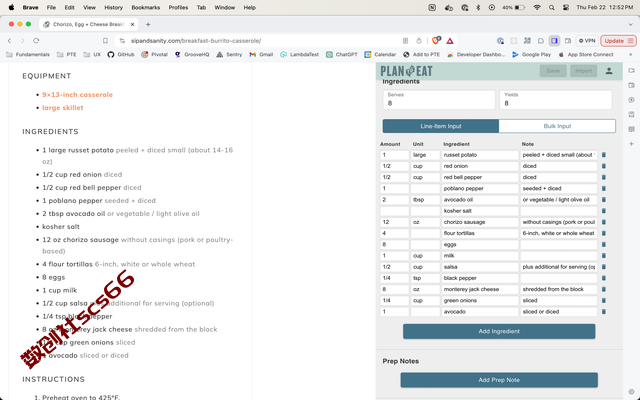Switch to Bulk Input mode
Image resolution: width=640 pixels, height=400 pixels.
coord(557,126)
